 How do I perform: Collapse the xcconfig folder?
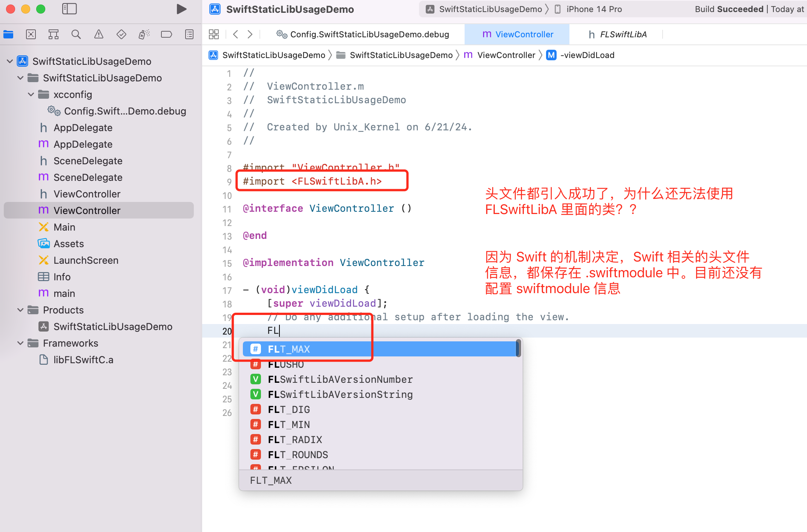point(31,95)
